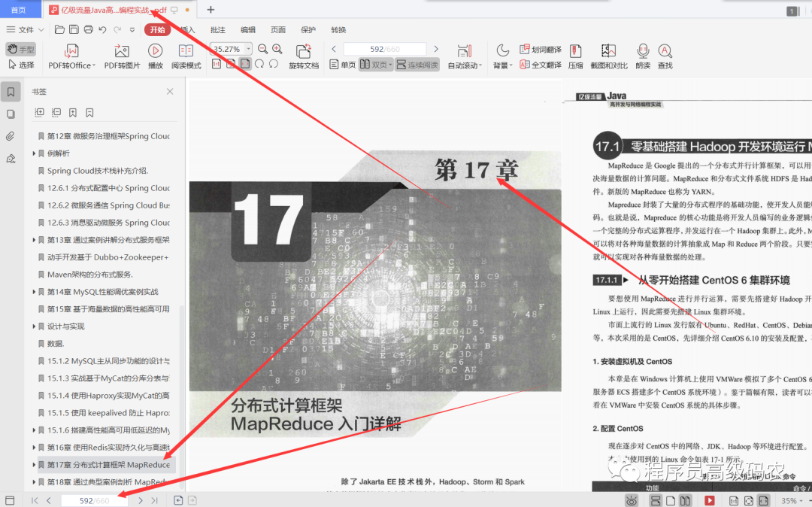The width and height of the screenshot is (812, 507).
Task: Enter 阅读模式 reading mode
Action: (186, 50)
